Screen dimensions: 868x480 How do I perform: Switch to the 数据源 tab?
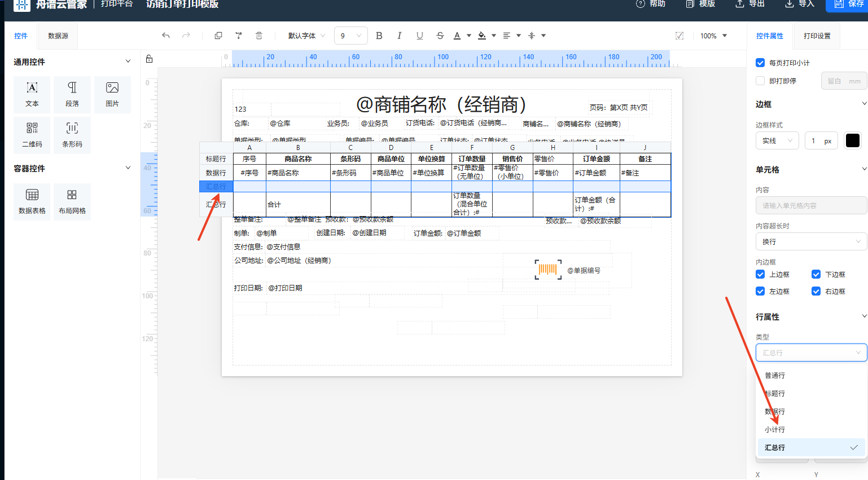click(x=58, y=36)
